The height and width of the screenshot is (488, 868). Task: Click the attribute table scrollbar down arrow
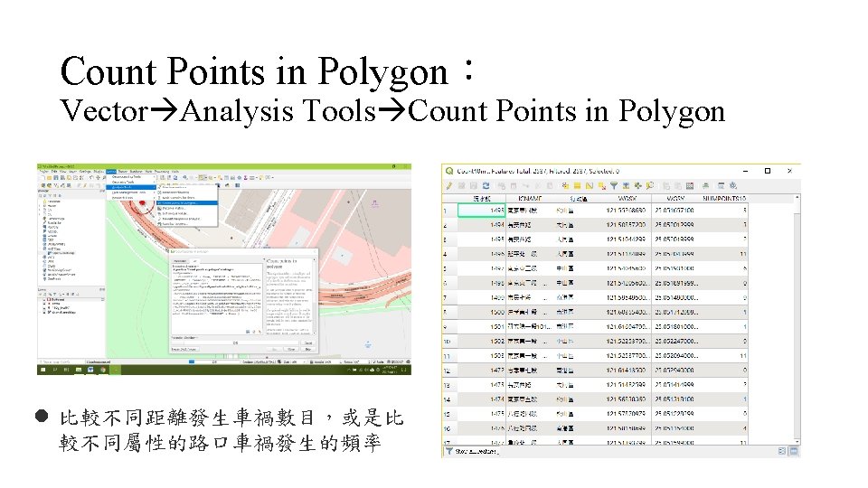(x=797, y=442)
